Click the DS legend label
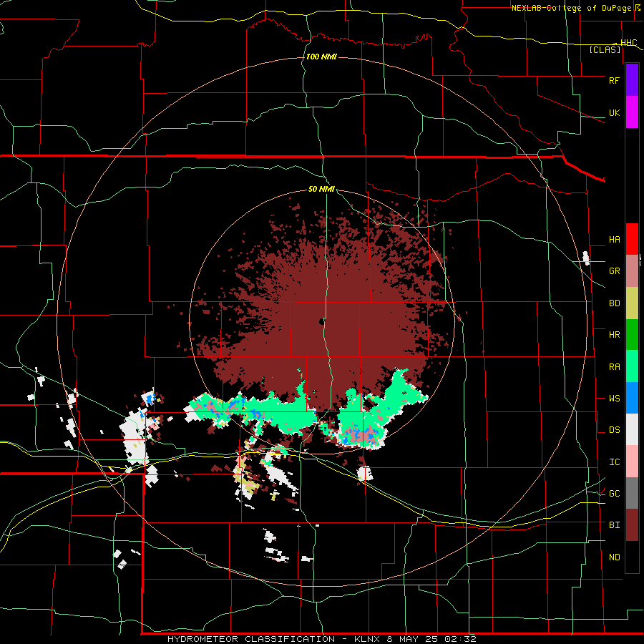The width and height of the screenshot is (644, 644). point(614,430)
